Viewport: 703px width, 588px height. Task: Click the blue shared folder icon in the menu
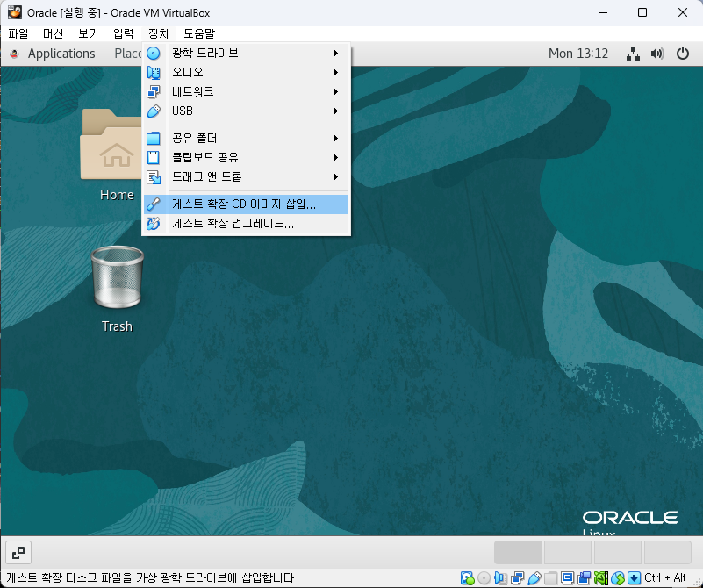154,139
